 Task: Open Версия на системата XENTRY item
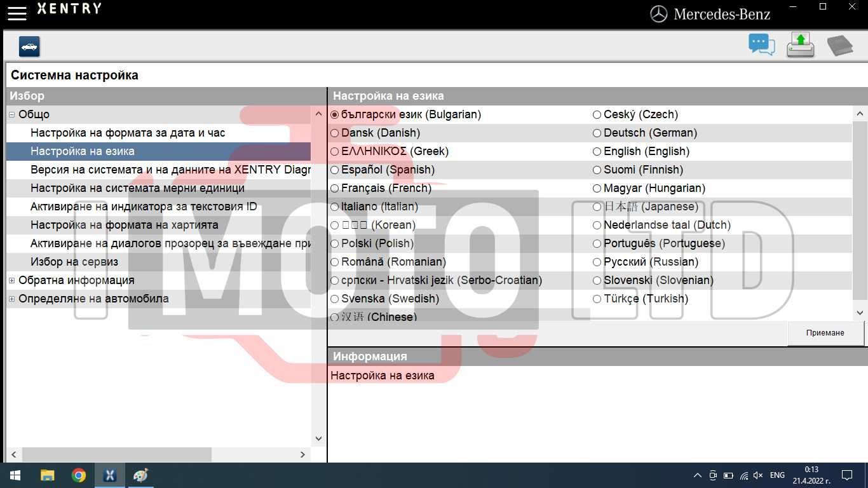pyautogui.click(x=171, y=170)
